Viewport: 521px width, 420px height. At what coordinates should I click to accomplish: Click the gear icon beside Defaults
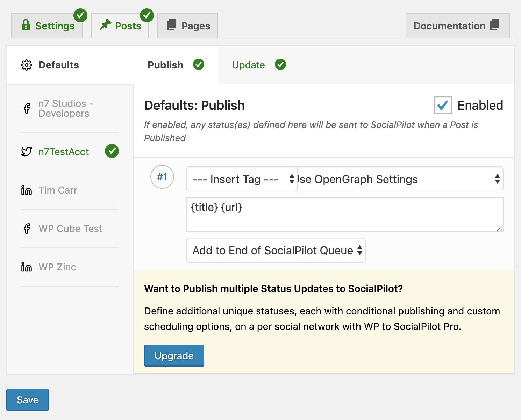(x=27, y=65)
